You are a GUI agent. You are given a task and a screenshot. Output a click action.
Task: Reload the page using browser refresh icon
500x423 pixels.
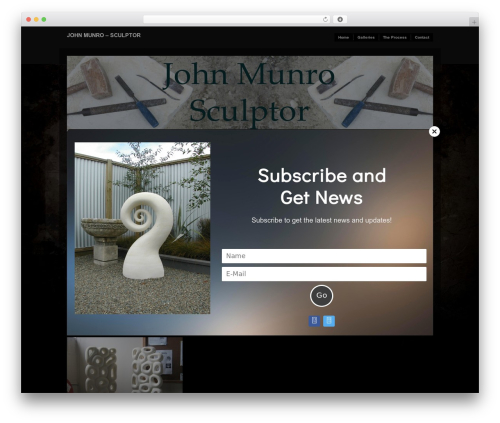pyautogui.click(x=325, y=19)
